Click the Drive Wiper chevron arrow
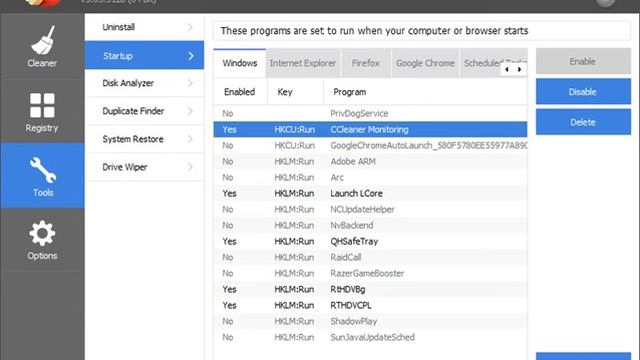Viewport: 640px width, 360px height. pyautogui.click(x=190, y=167)
